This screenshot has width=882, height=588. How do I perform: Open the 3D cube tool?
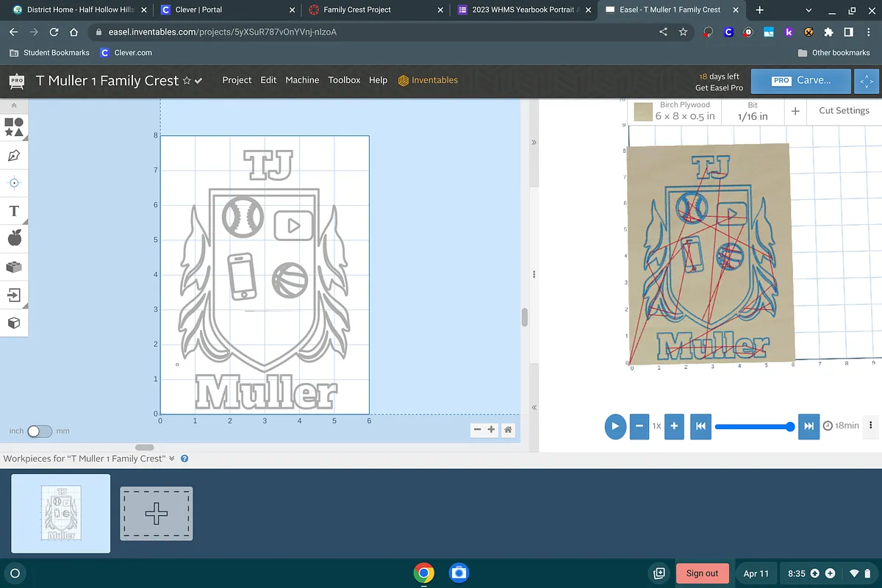click(14, 323)
